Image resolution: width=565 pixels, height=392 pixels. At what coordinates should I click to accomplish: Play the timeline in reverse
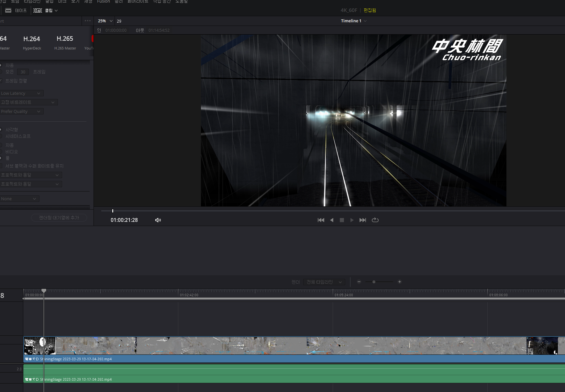[x=332, y=220]
